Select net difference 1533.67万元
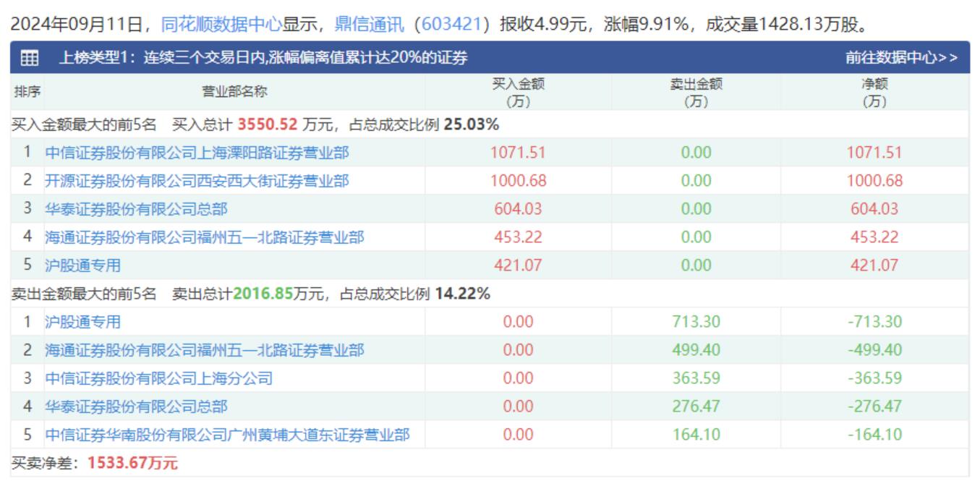 [x=132, y=463]
